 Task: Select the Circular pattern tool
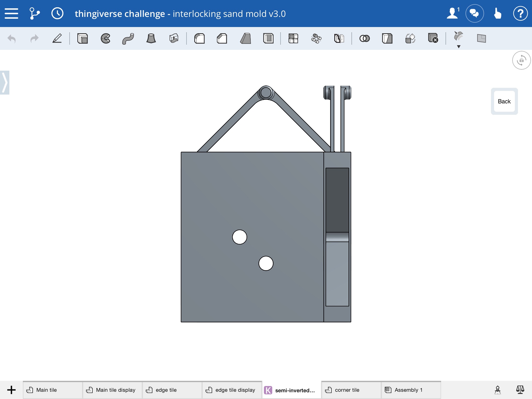316,38
